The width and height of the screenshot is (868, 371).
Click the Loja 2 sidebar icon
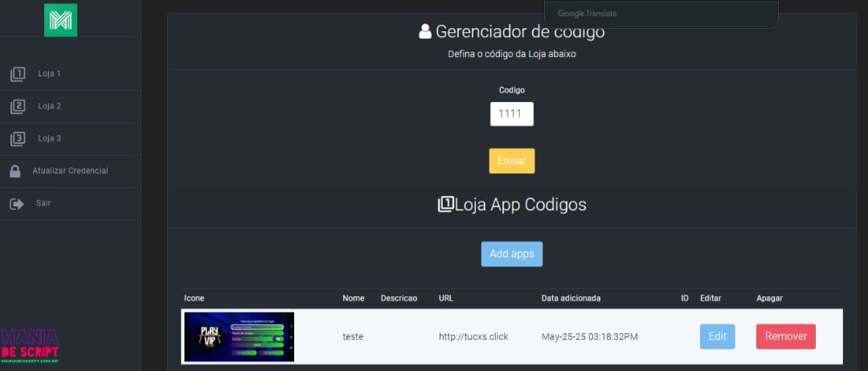18,106
